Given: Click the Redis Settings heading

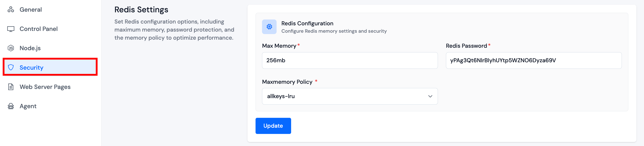Looking at the screenshot, I should pyautogui.click(x=141, y=10).
